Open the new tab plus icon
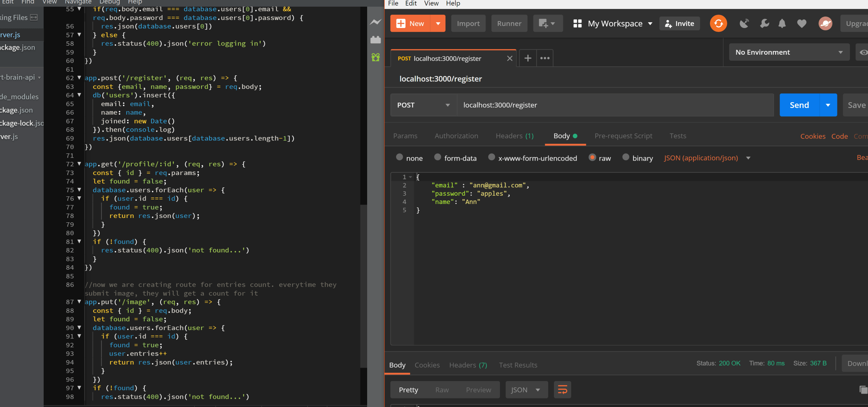The height and width of the screenshot is (407, 868). 528,58
